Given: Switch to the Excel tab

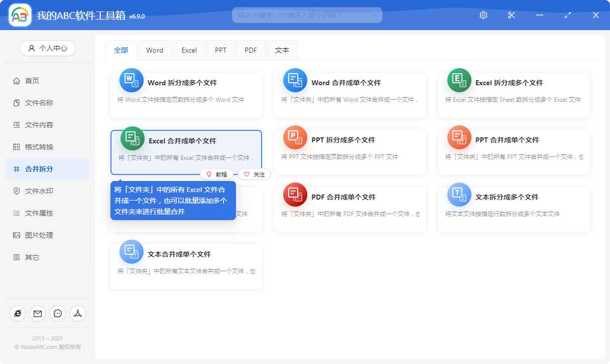Looking at the screenshot, I should 189,50.
